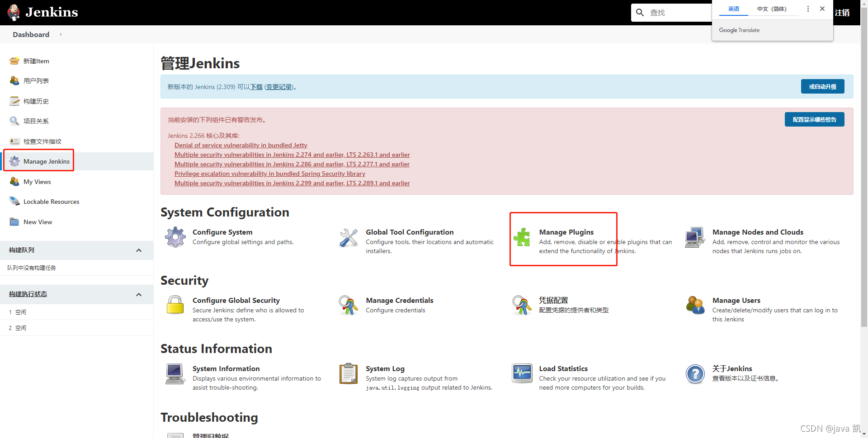Switch translation to 英语 tab

733,9
